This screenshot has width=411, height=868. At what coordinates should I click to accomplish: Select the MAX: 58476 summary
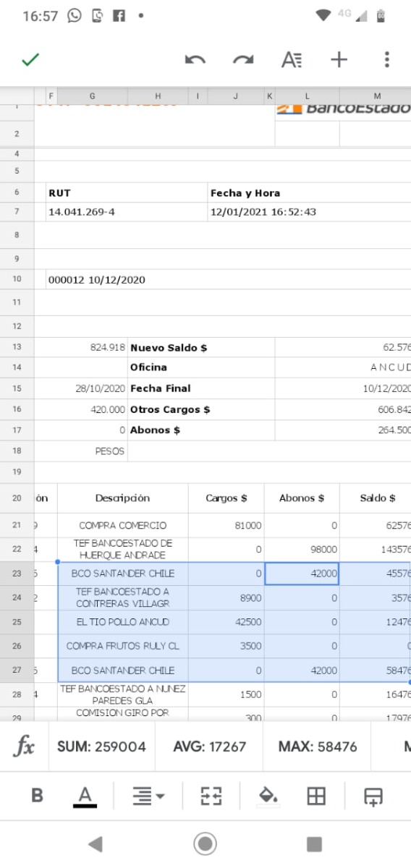(318, 746)
